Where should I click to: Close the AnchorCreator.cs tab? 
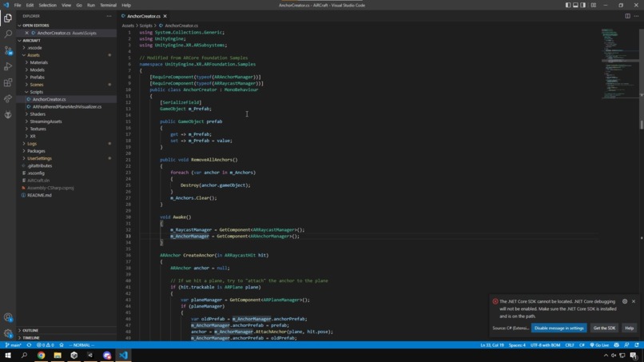coord(165,16)
